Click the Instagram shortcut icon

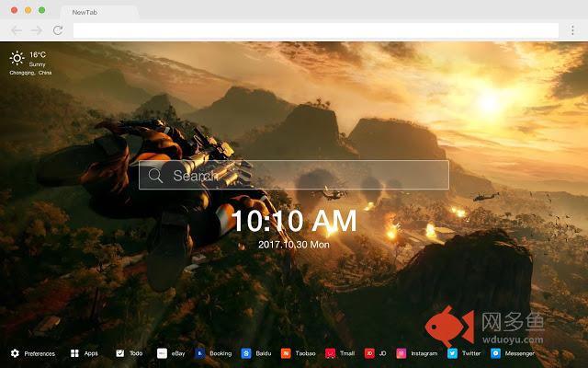[401, 353]
